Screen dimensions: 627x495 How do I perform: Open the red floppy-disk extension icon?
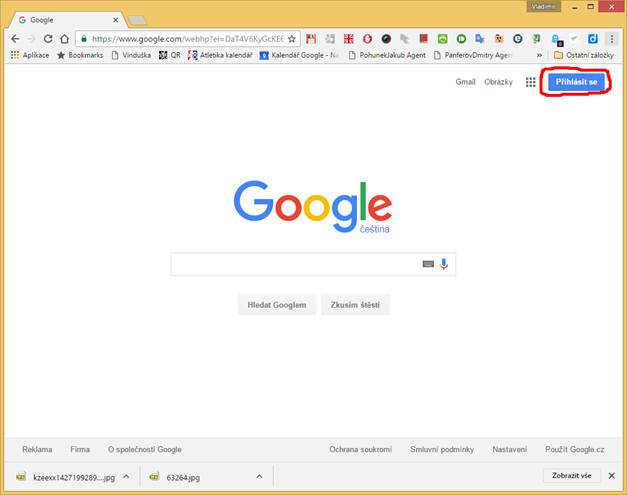coord(311,39)
